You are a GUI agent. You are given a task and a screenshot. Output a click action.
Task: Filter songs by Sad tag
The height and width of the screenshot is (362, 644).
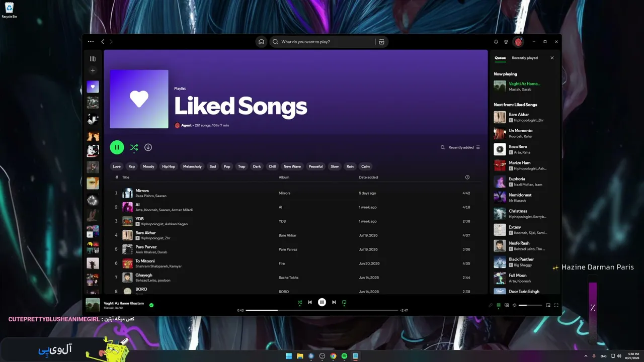(x=213, y=166)
